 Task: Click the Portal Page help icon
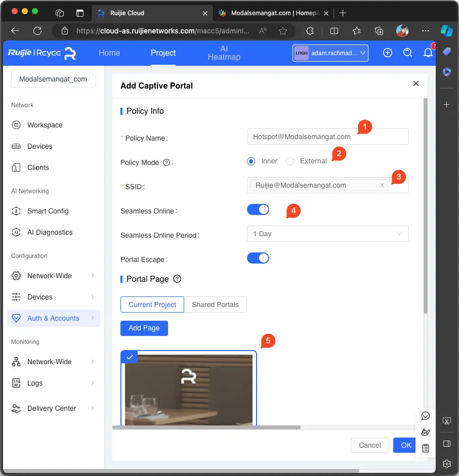177,279
